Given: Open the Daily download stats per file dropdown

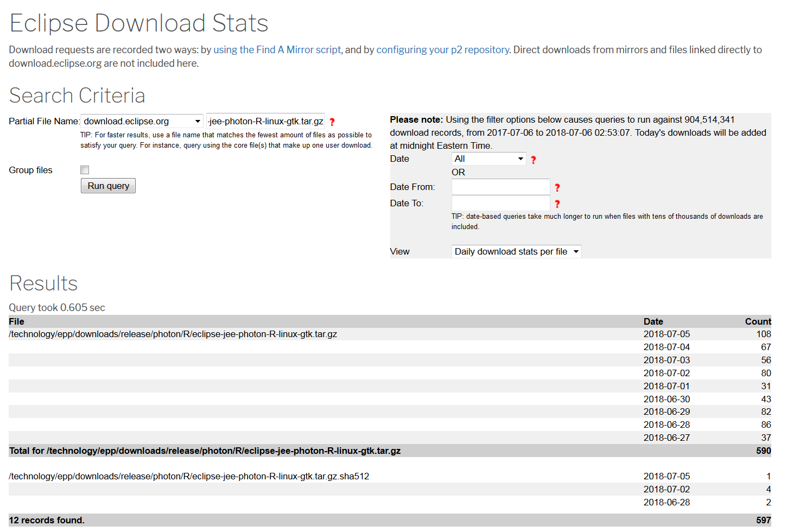Looking at the screenshot, I should 516,252.
